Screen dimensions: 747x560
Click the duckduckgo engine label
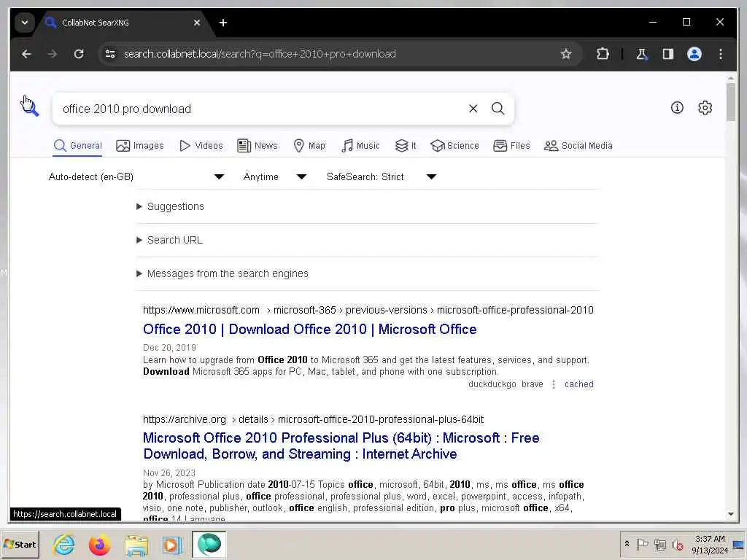(x=492, y=384)
